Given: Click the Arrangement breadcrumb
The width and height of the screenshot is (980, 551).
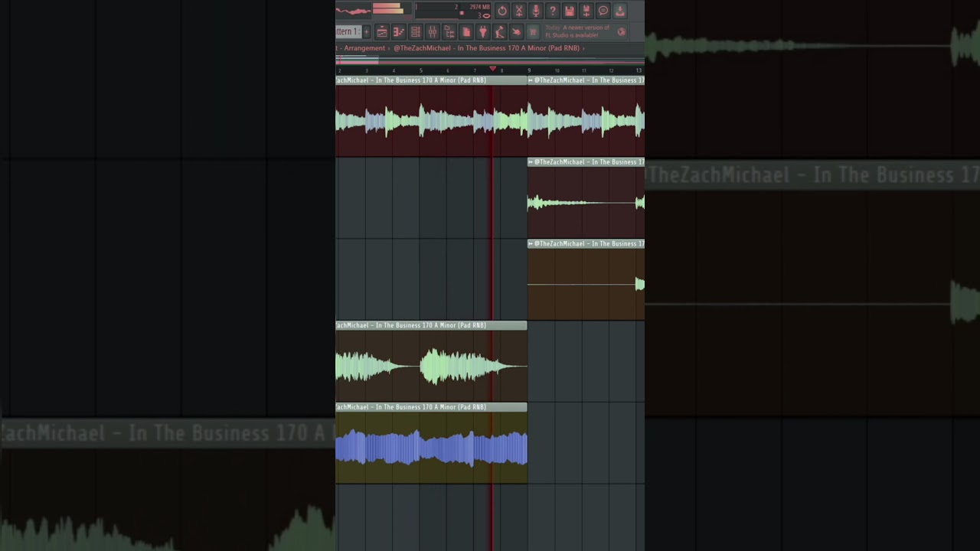Looking at the screenshot, I should tap(364, 48).
